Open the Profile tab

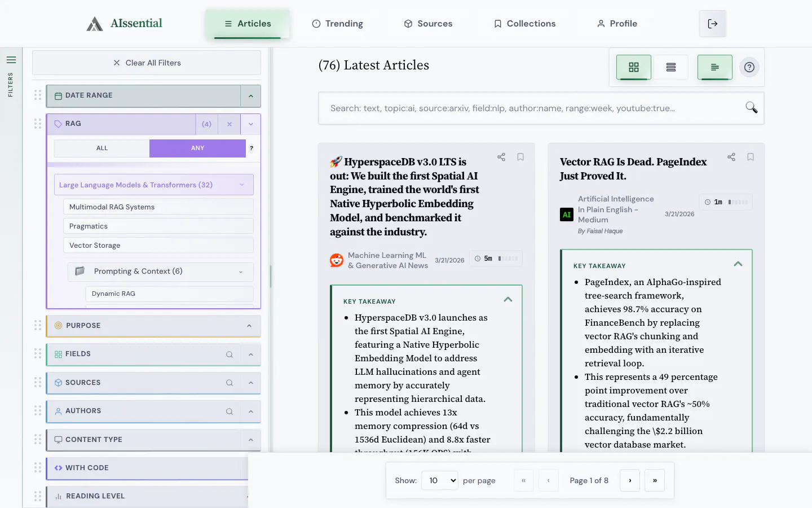point(617,24)
